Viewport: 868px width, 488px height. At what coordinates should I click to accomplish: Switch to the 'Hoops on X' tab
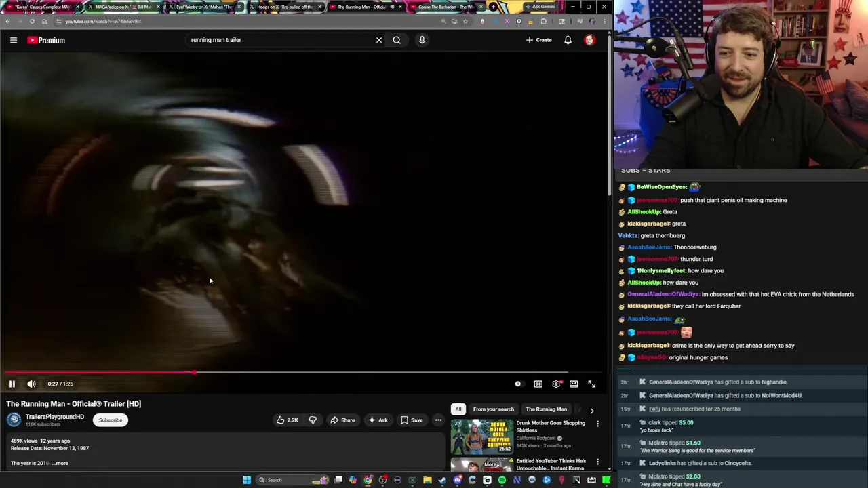(283, 7)
